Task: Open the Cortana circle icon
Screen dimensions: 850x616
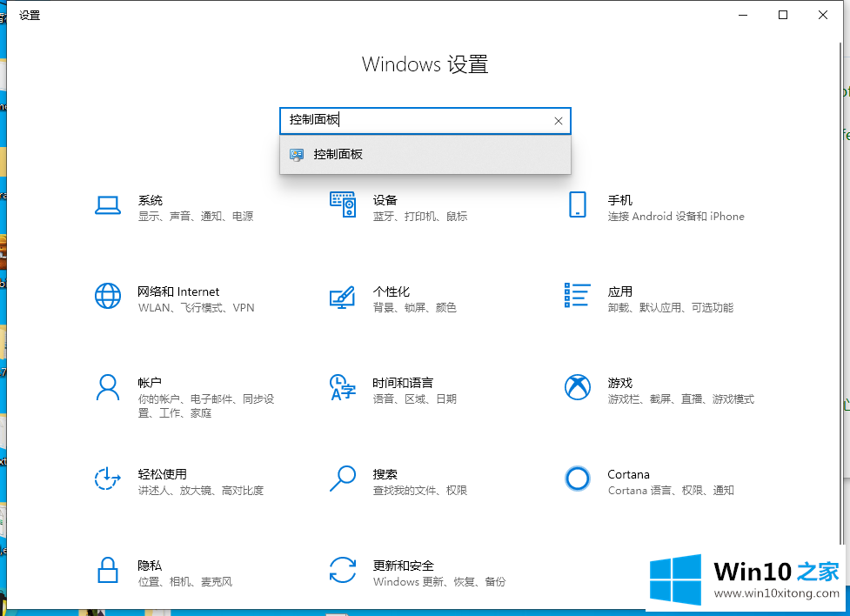Action: point(578,479)
